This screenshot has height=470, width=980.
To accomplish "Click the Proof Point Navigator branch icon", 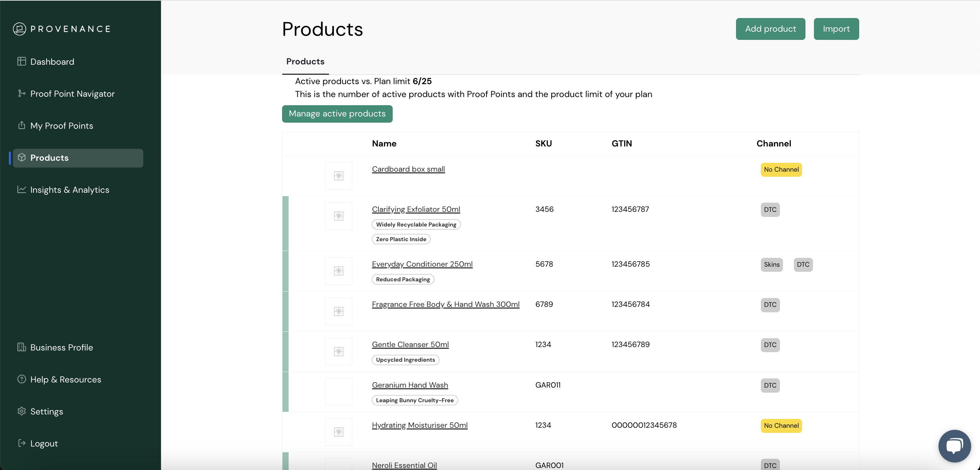I will (x=22, y=93).
